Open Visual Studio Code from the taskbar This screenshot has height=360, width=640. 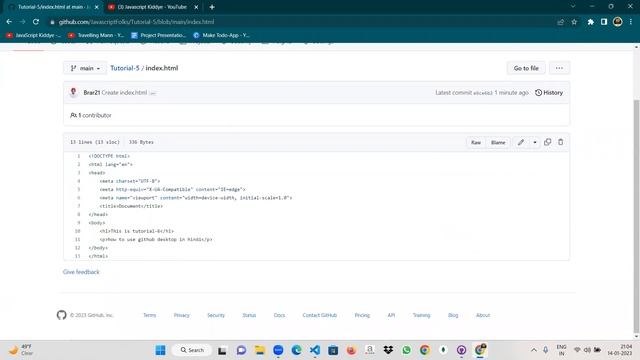coord(314,350)
